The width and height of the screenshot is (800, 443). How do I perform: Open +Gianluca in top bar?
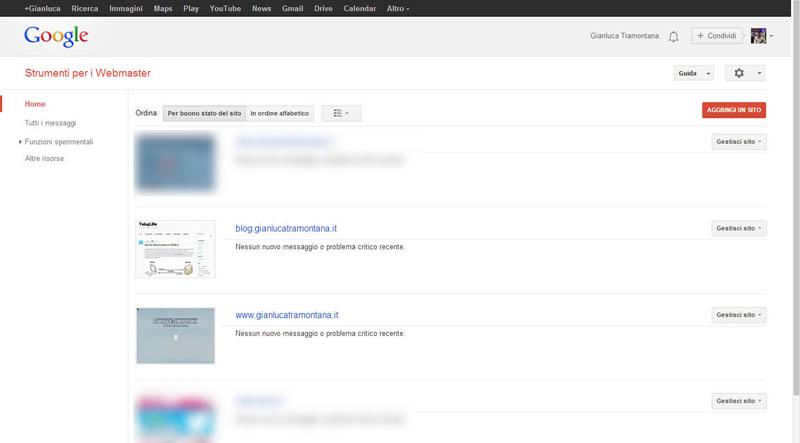click(42, 8)
